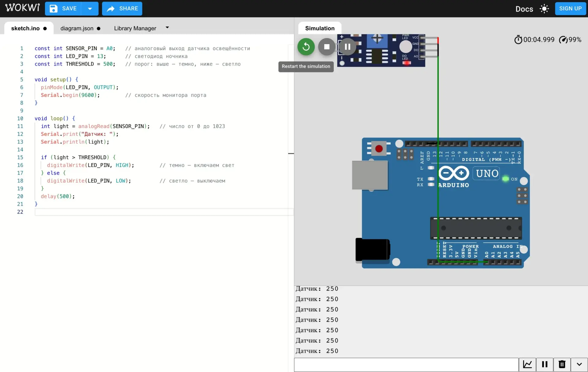Image resolution: width=588 pixels, height=372 pixels.
Task: Click the simulation timer icon
Action: 518,40
